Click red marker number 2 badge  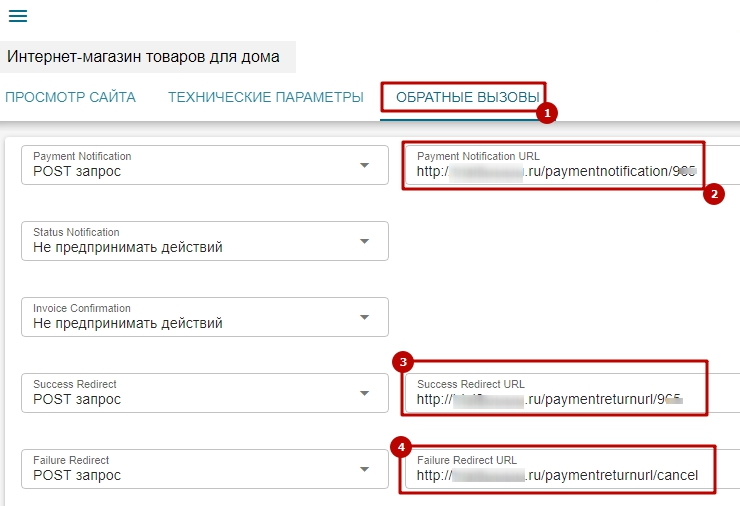[713, 195]
